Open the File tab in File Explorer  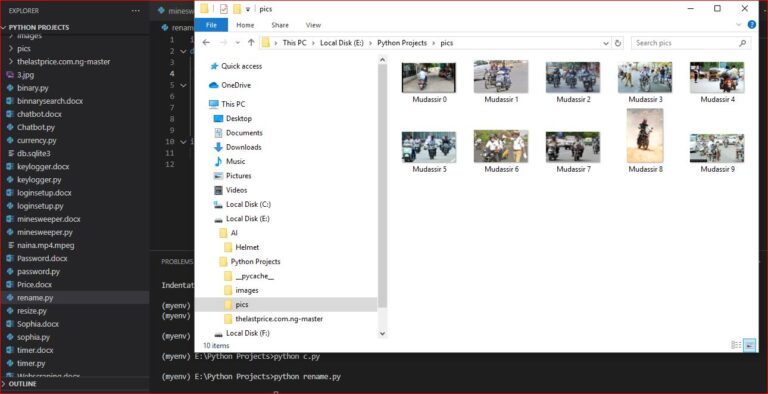[x=211, y=25]
